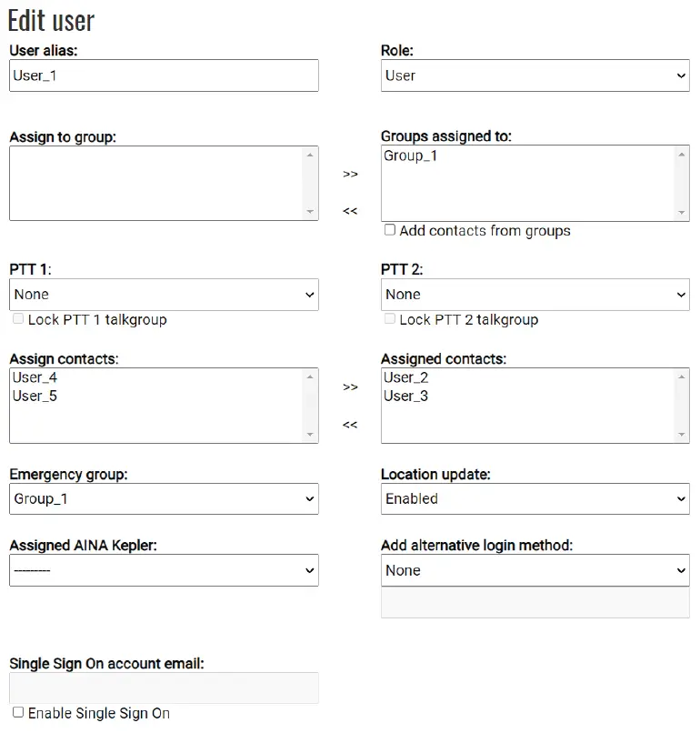
Task: Expand the PTT 2 dropdown
Action: pyautogui.click(x=535, y=295)
